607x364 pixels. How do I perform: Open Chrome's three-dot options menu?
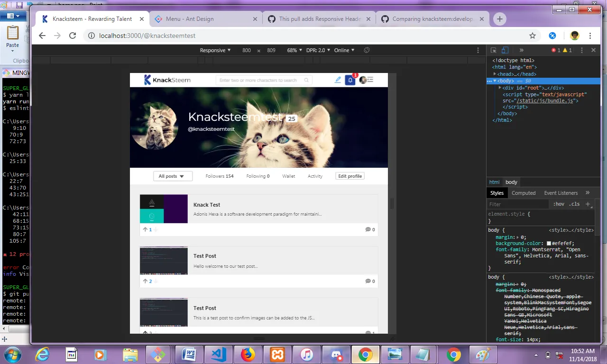pos(590,36)
